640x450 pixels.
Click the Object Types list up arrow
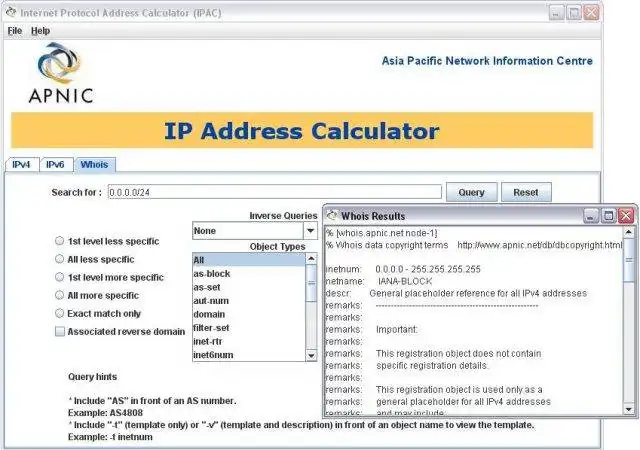point(311,258)
